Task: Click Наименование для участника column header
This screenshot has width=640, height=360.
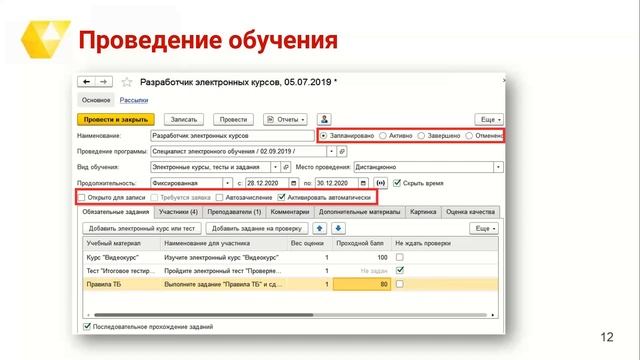Action: point(224,243)
